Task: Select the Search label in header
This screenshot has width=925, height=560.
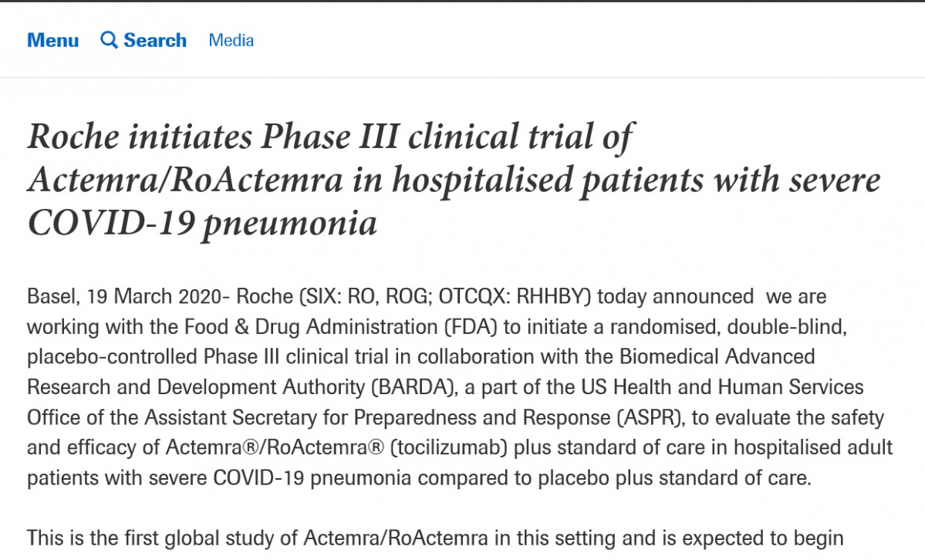Action: 155,41
